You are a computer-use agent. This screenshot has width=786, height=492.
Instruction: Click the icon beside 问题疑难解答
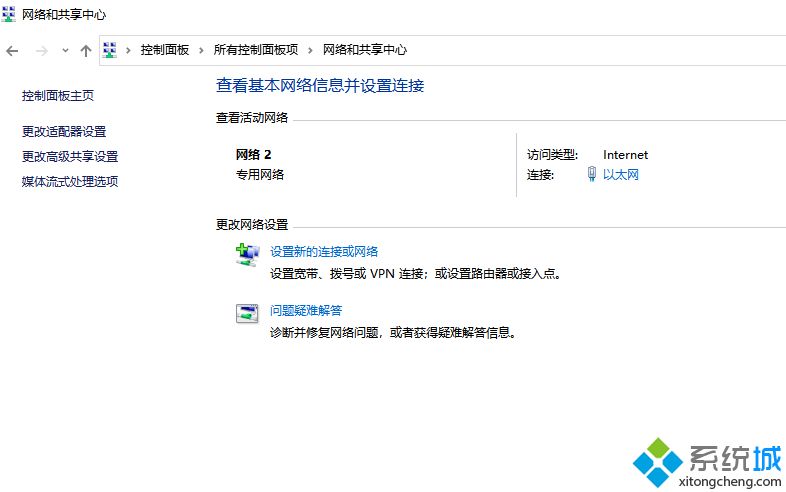pos(247,313)
